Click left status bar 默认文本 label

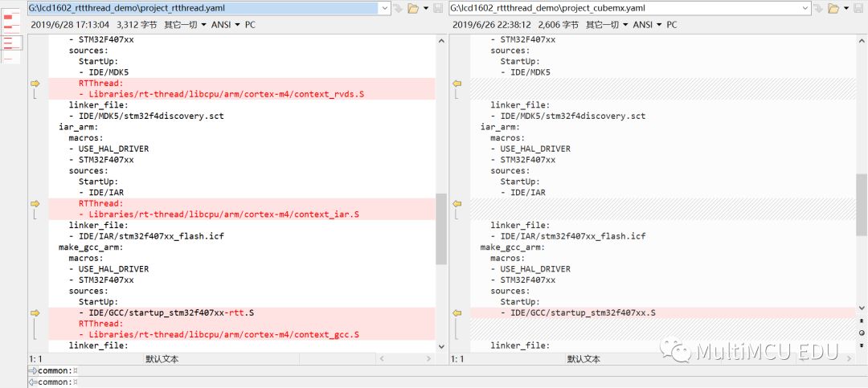pyautogui.click(x=162, y=359)
